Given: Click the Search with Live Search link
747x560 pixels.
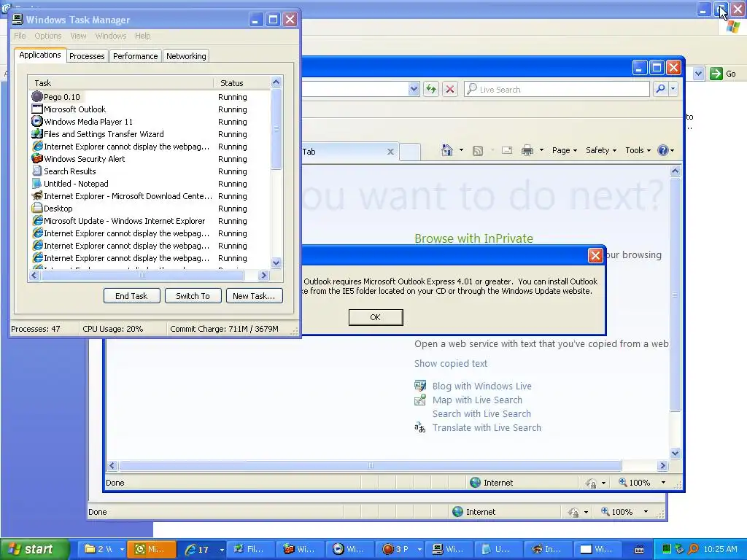Looking at the screenshot, I should point(481,414).
